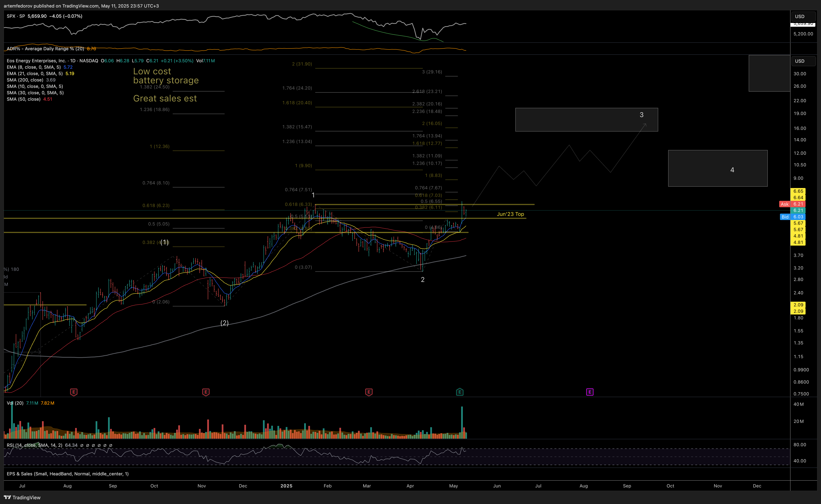This screenshot has width=821, height=504.
Task: Click the 80.00 RSI scale label
Action: tap(800, 445)
